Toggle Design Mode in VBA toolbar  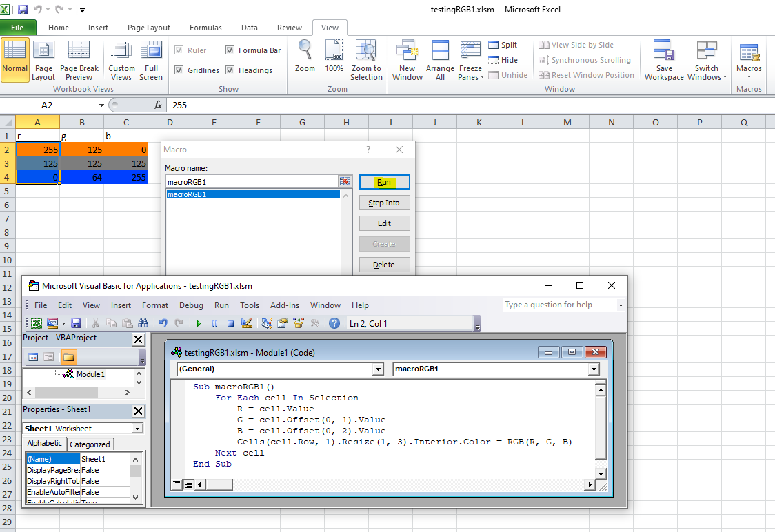click(247, 323)
